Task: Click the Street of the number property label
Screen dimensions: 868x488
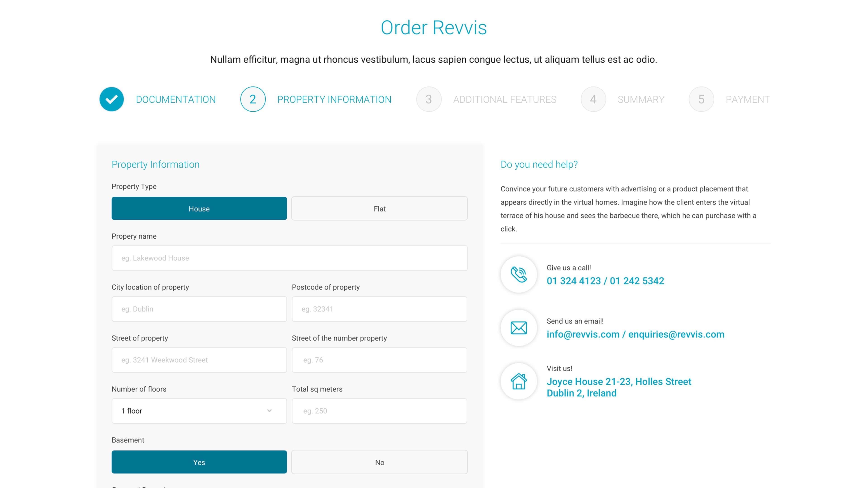Action: 339,338
